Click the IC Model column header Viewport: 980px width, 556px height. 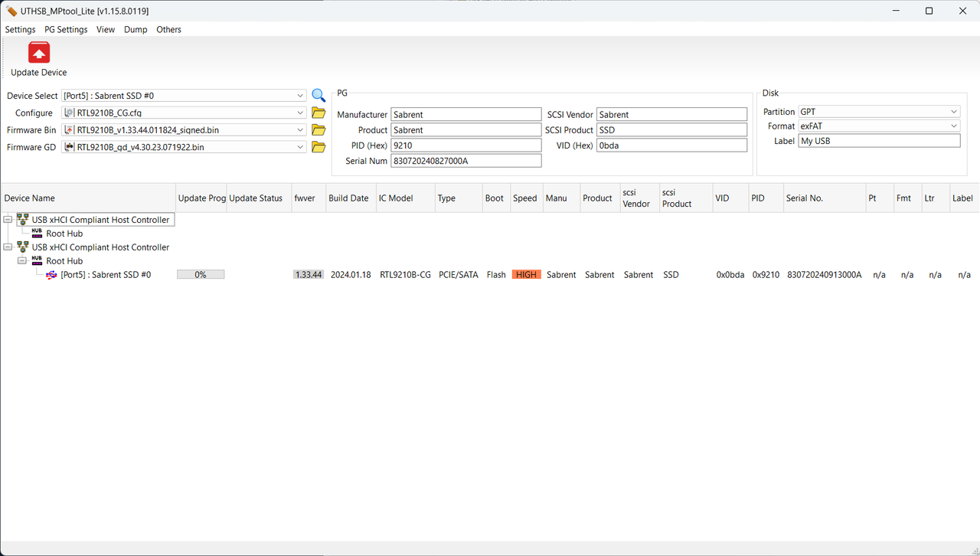406,198
